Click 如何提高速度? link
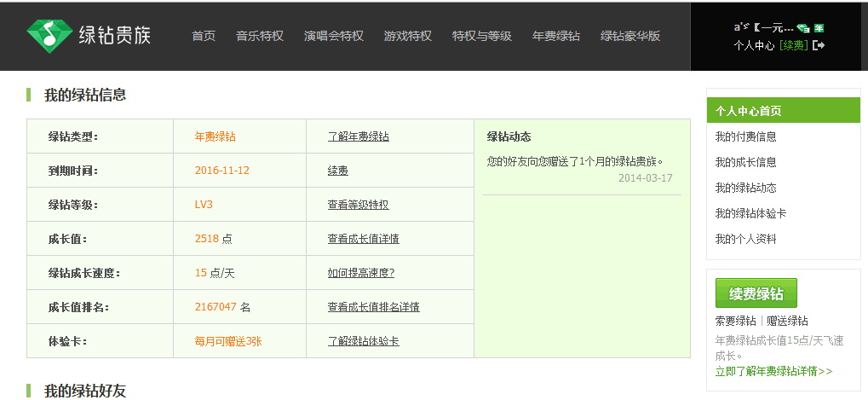868x400 pixels. pyautogui.click(x=361, y=273)
